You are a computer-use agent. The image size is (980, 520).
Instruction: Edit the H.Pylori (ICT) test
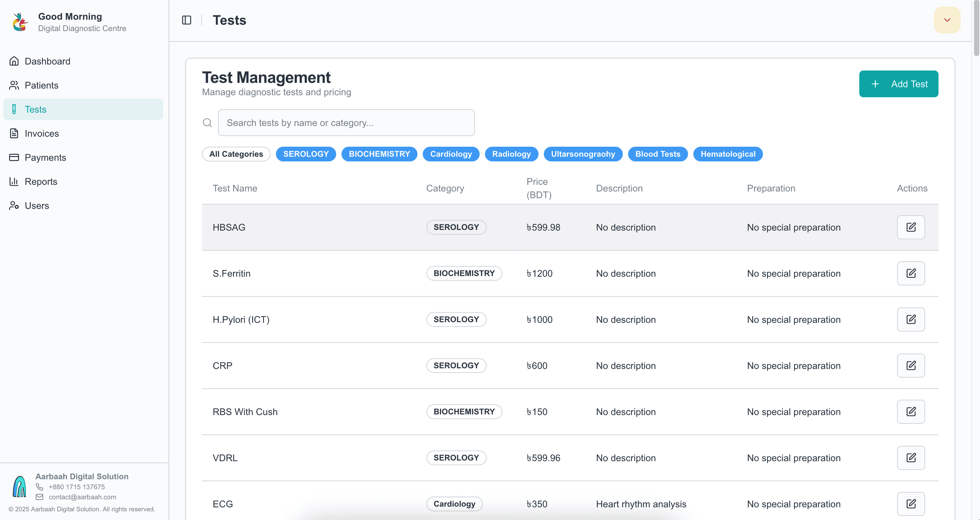pyautogui.click(x=911, y=319)
